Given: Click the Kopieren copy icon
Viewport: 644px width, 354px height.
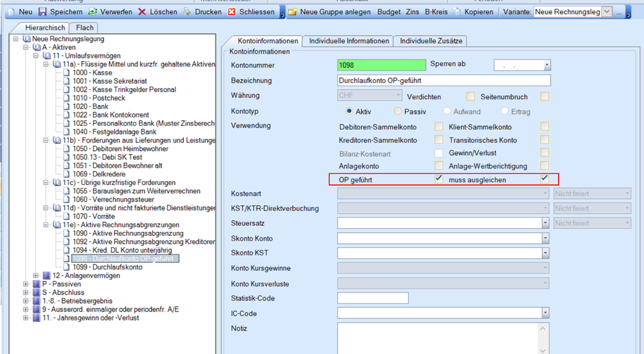Looking at the screenshot, I should tap(457, 11).
